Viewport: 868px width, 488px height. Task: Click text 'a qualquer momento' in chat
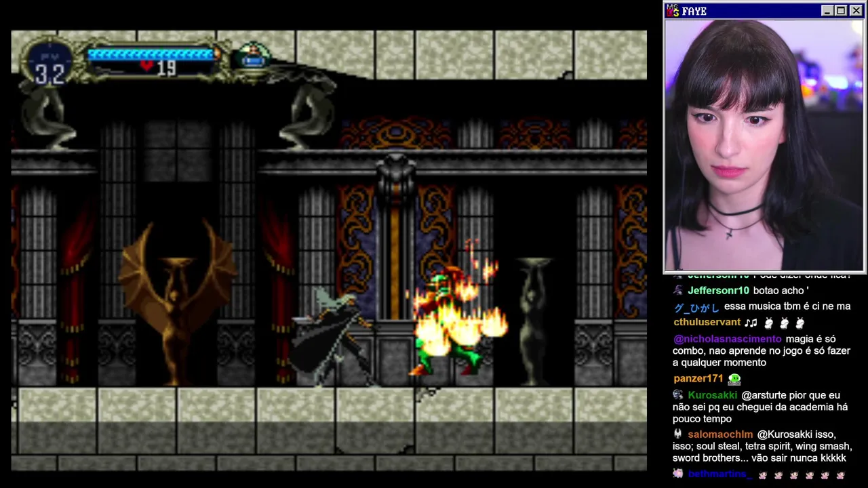[x=719, y=363]
